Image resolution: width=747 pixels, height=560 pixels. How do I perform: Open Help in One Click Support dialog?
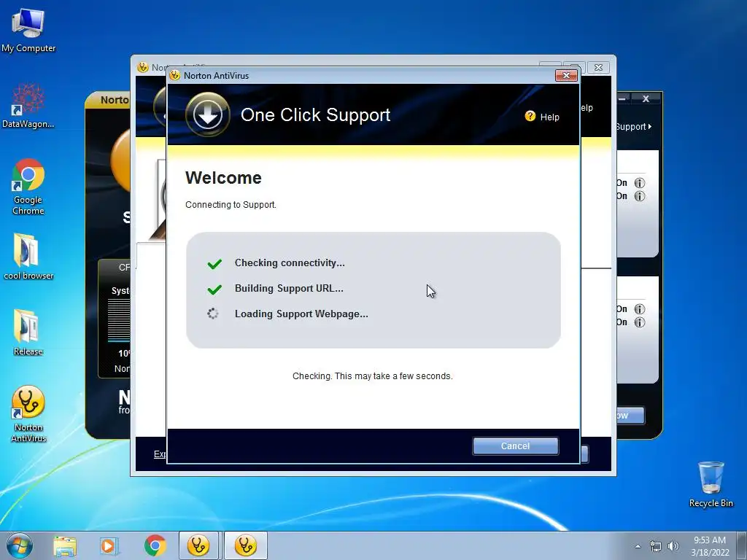pos(549,117)
